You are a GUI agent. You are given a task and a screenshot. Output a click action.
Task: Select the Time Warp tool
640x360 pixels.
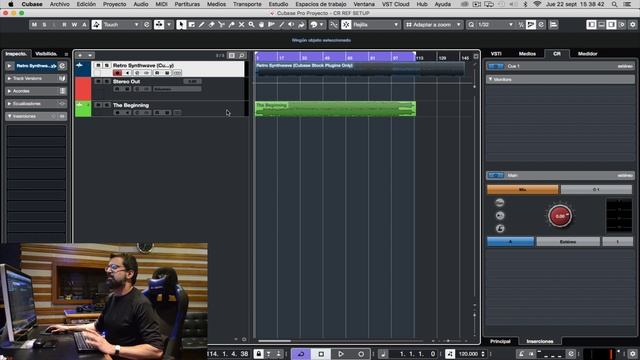coord(271,24)
